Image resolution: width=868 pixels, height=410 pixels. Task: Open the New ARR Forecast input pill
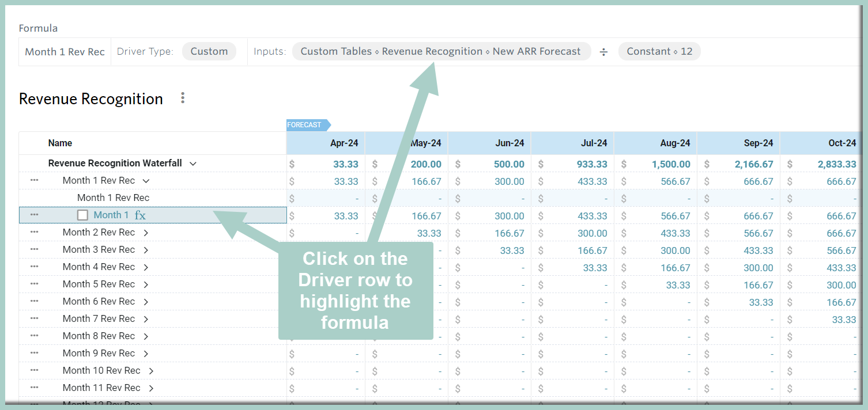click(x=442, y=51)
